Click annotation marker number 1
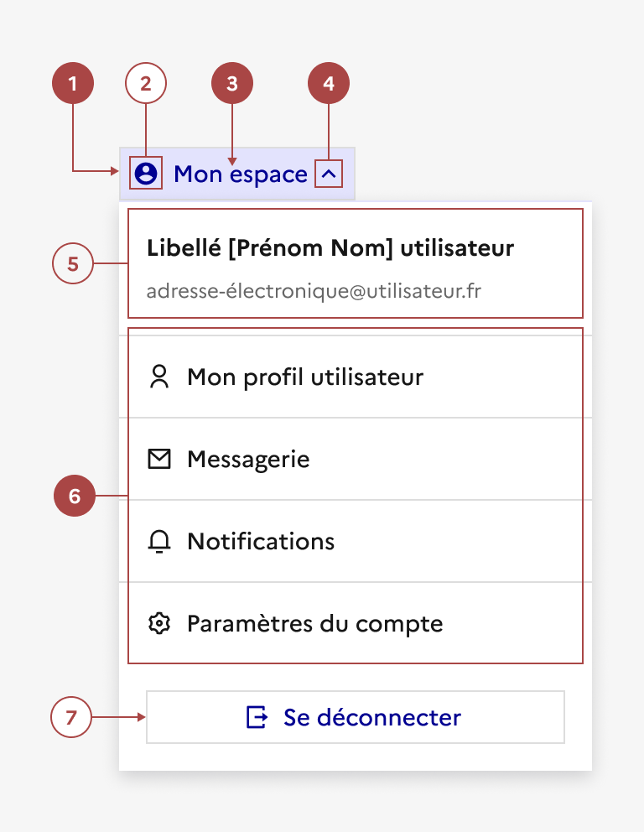The image size is (644, 832). 73,83
